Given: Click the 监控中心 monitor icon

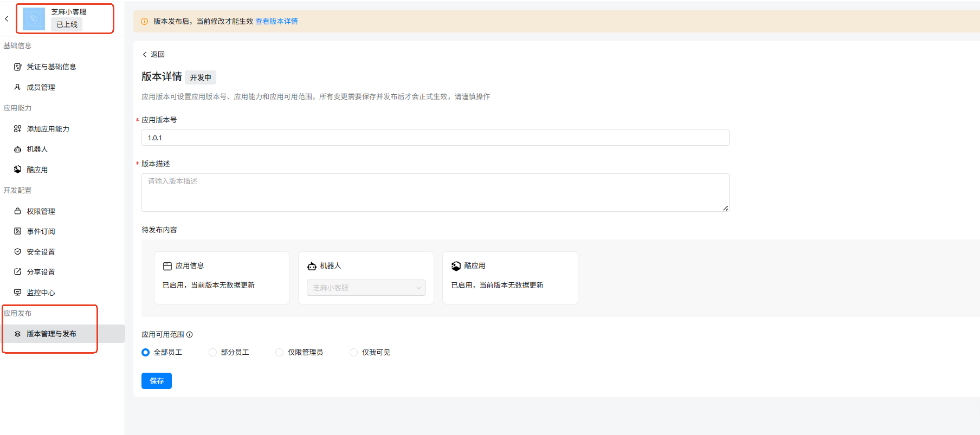Looking at the screenshot, I should 17,293.
